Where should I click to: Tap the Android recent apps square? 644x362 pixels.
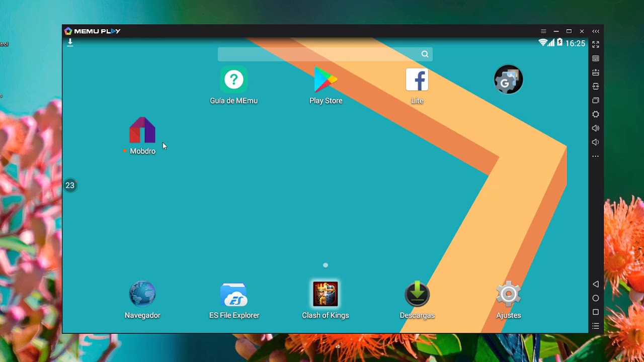[596, 312]
